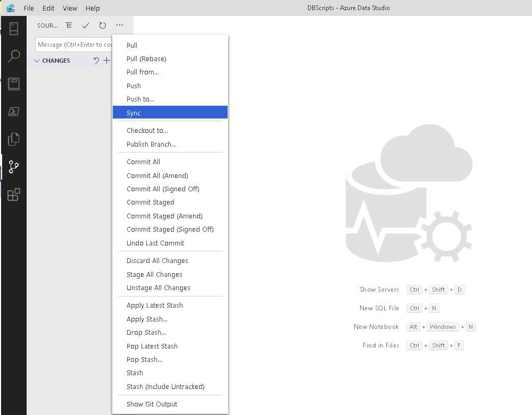
Task: Open the Search view in activity bar
Action: point(14,56)
